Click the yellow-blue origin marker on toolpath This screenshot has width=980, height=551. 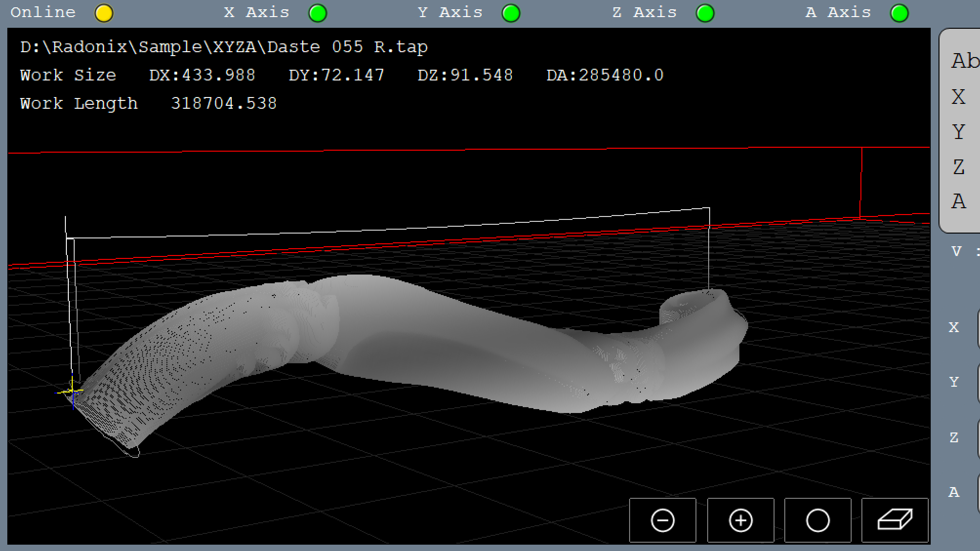[72, 391]
